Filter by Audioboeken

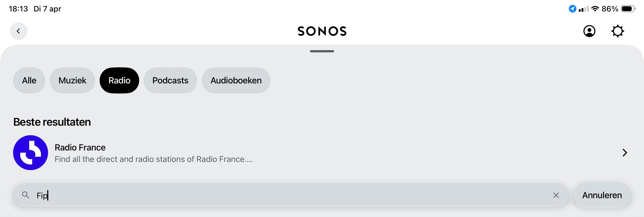(236, 80)
